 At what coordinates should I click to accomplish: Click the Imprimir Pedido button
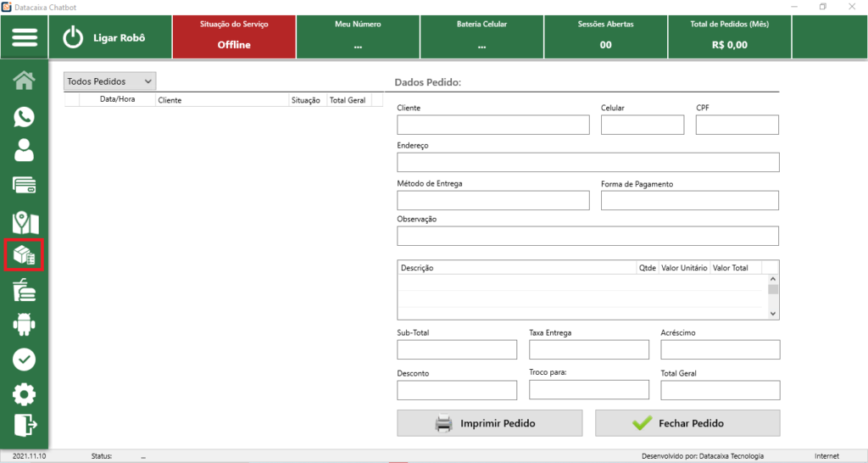[490, 423]
